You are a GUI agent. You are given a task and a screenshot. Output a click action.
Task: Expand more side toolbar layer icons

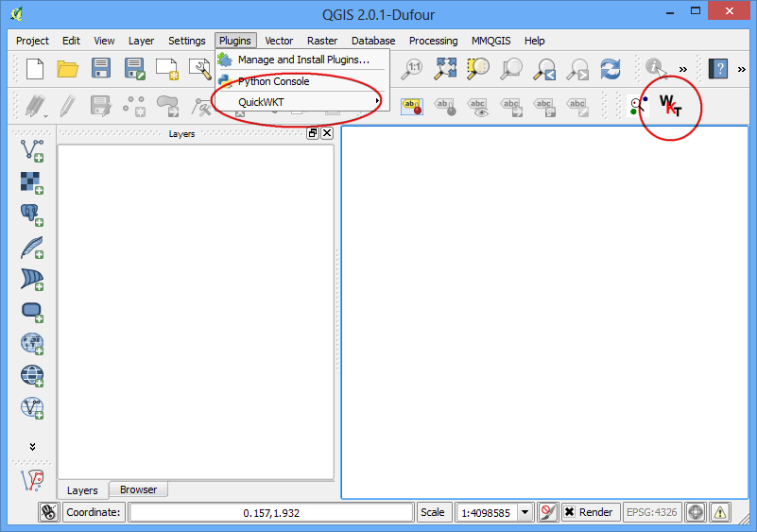(x=32, y=447)
